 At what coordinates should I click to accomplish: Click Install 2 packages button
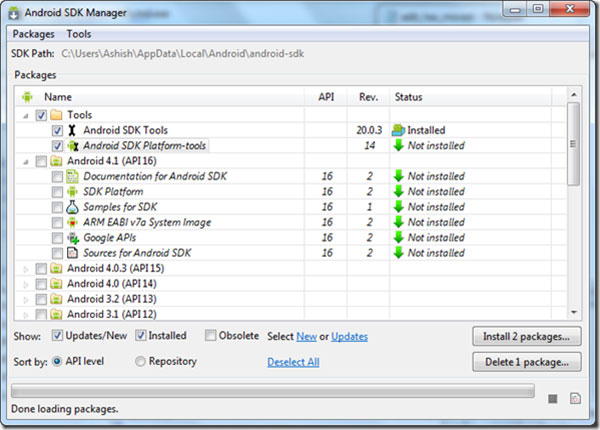tap(527, 336)
